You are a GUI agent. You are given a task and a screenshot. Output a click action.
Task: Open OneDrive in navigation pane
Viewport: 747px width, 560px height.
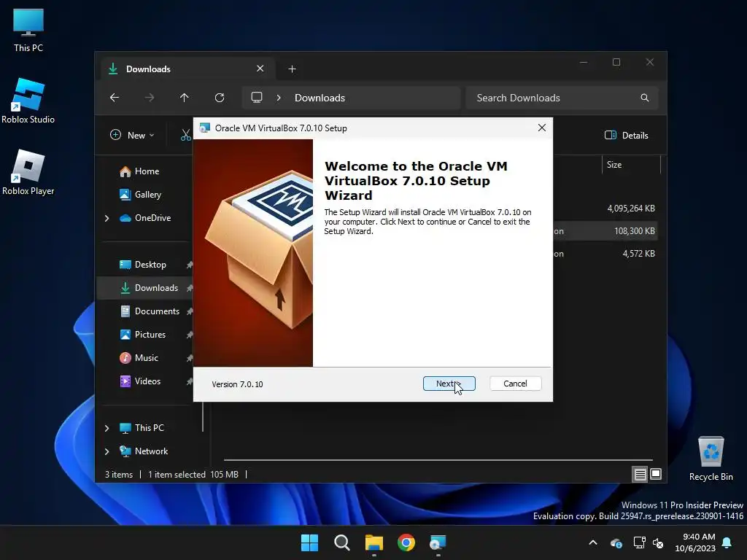click(152, 217)
